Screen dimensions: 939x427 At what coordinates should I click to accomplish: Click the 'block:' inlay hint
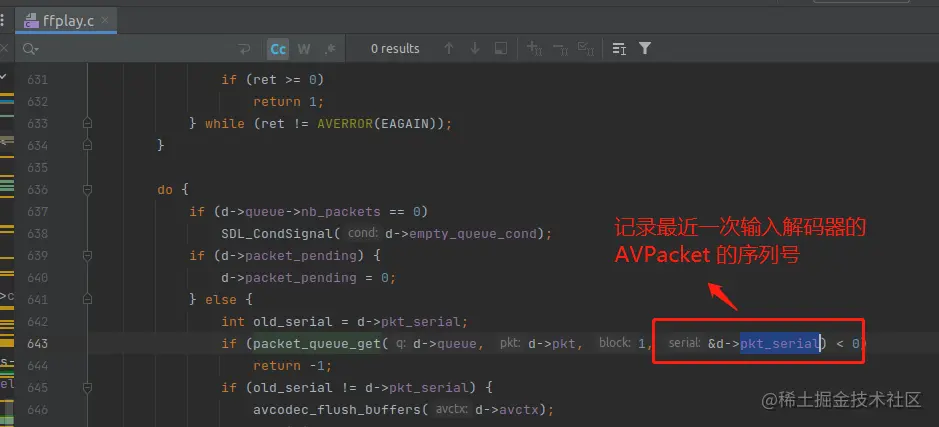pos(615,344)
